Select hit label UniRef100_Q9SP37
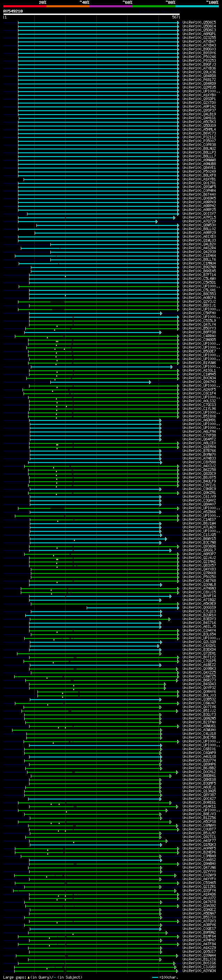This screenshot has height=980, width=222. point(199,110)
